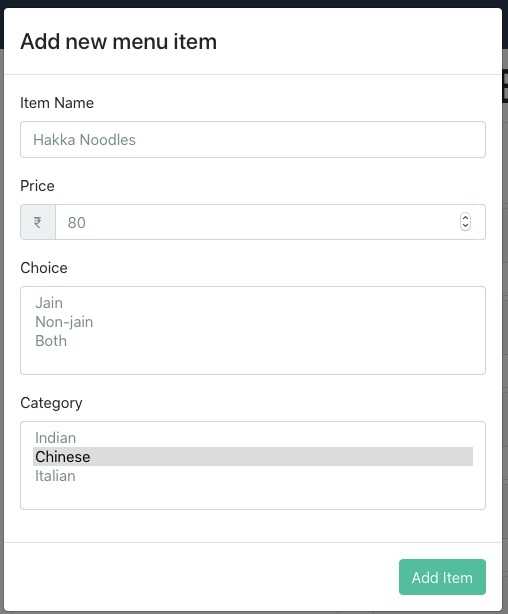This screenshot has height=614, width=508.
Task: Click the Add Item button
Action: 442,577
